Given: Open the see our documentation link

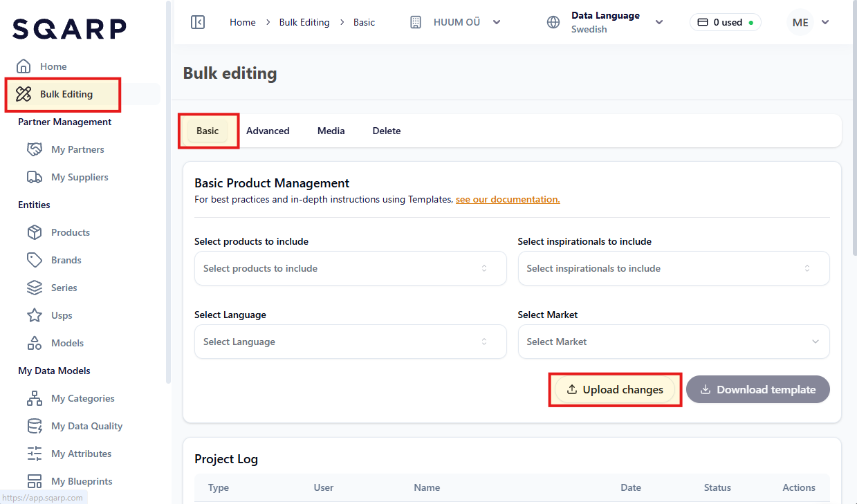Looking at the screenshot, I should coord(508,199).
